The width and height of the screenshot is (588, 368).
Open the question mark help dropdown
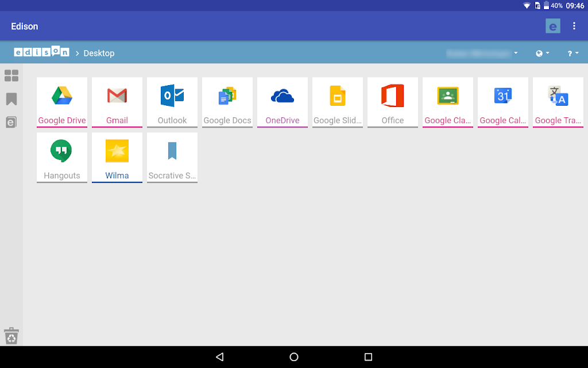[573, 53]
